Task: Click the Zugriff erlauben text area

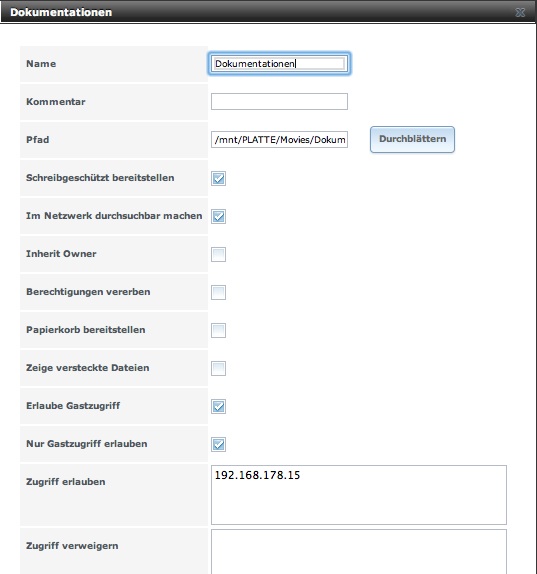Action: point(359,495)
